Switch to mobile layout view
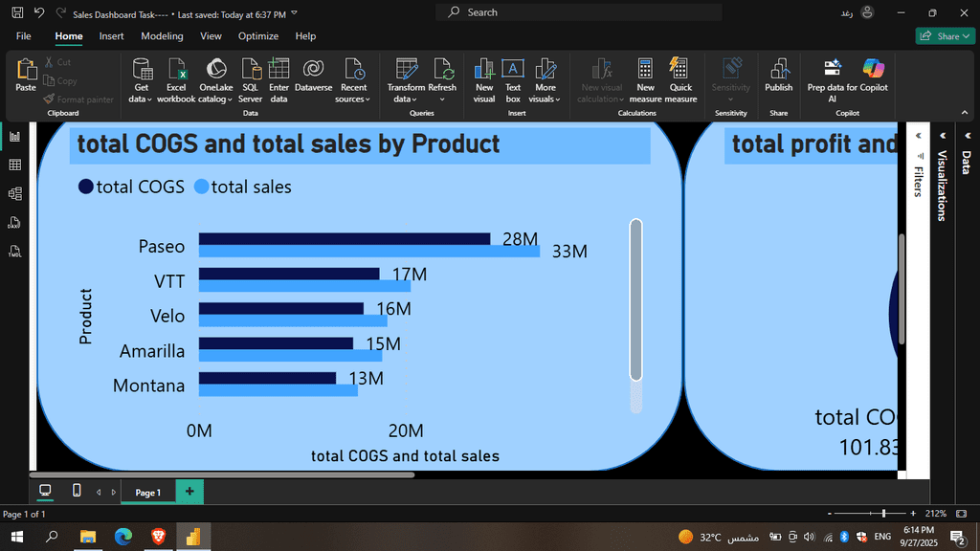The height and width of the screenshot is (551, 980). pos(77,491)
